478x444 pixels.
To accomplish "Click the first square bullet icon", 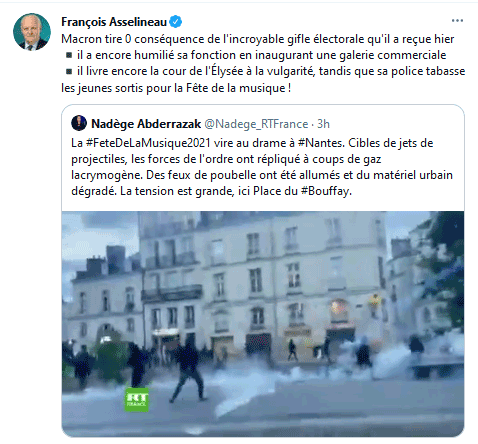I will click(69, 55).
